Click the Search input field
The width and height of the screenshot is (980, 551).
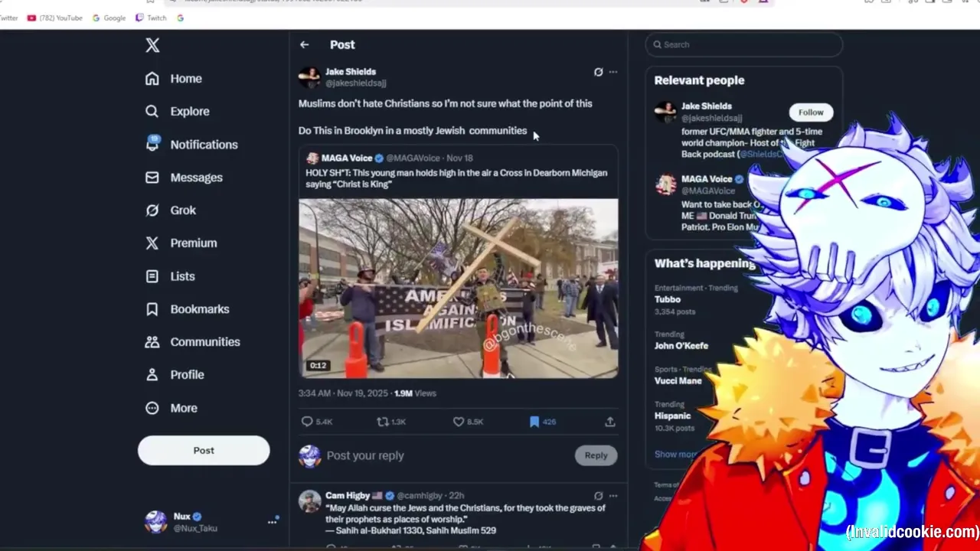(x=744, y=45)
